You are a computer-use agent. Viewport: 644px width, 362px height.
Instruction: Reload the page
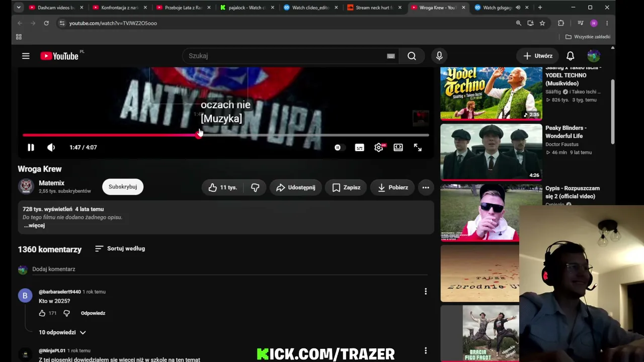coord(46,23)
